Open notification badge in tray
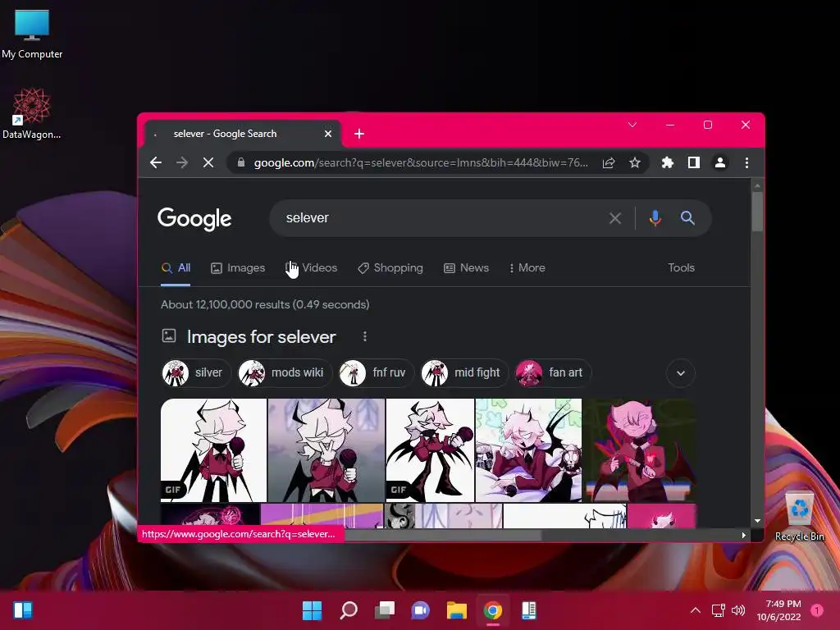 pos(816,610)
